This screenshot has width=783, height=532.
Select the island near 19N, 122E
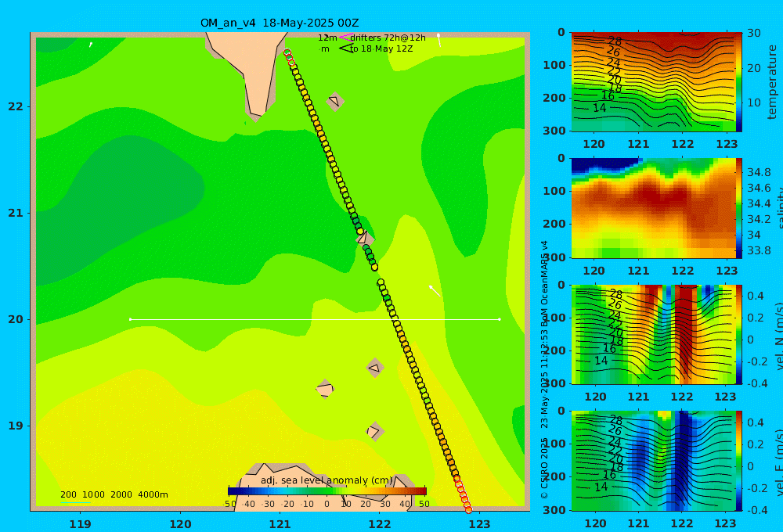click(375, 431)
